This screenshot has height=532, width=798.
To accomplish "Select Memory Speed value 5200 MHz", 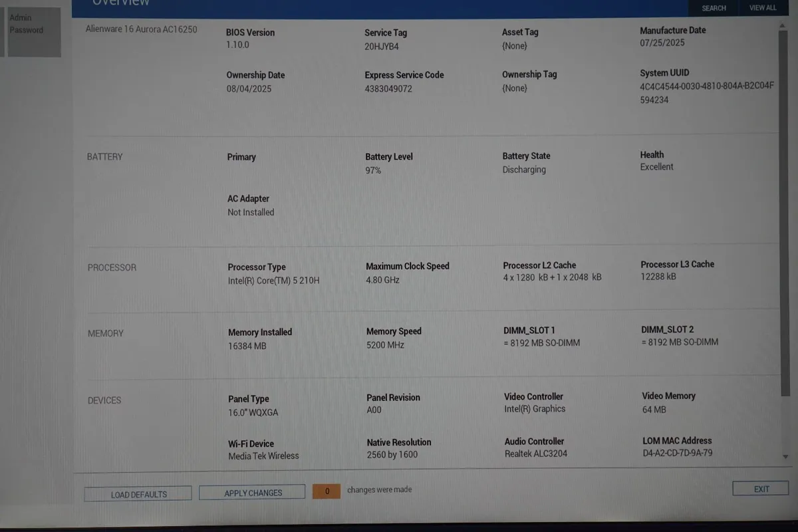I will point(385,345).
